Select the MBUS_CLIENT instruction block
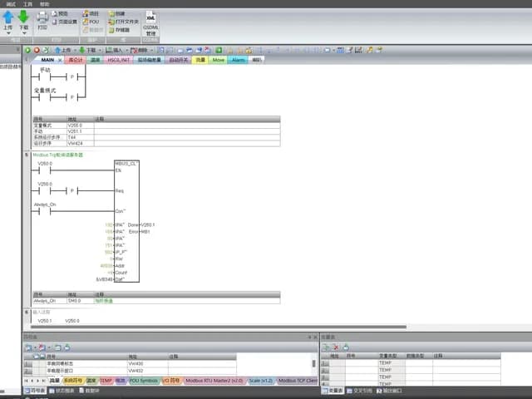 pyautogui.click(x=126, y=221)
